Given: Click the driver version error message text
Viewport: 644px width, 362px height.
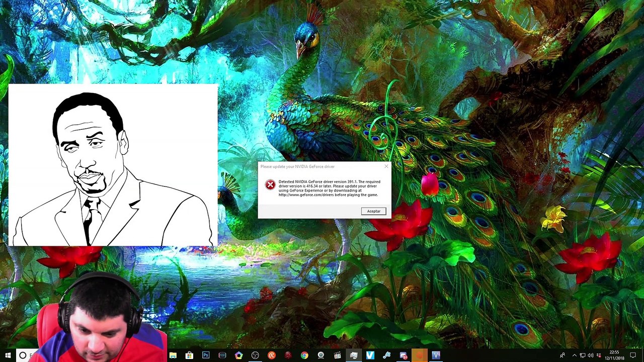Looking at the screenshot, I should click(330, 188).
